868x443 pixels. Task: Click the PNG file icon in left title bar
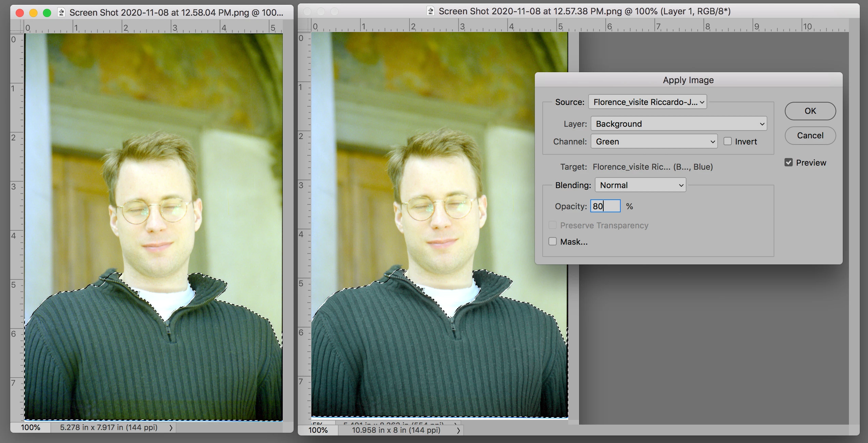click(x=61, y=13)
